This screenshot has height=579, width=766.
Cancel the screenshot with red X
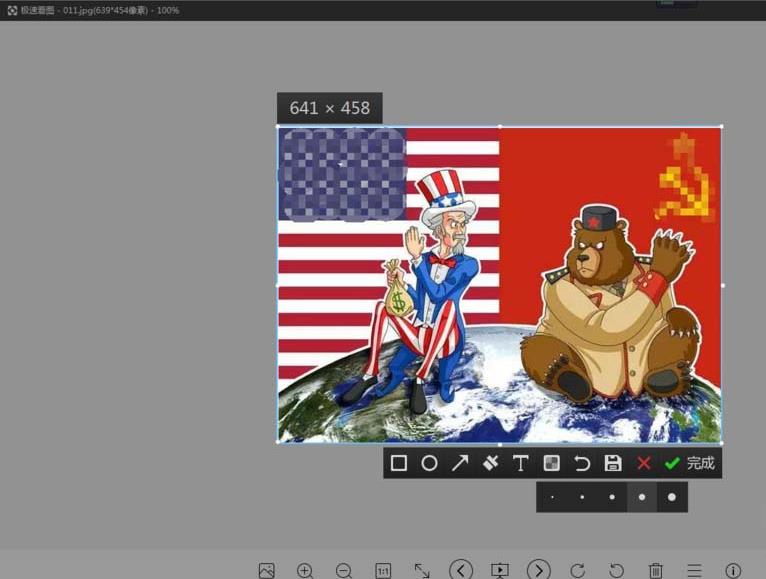(x=644, y=463)
